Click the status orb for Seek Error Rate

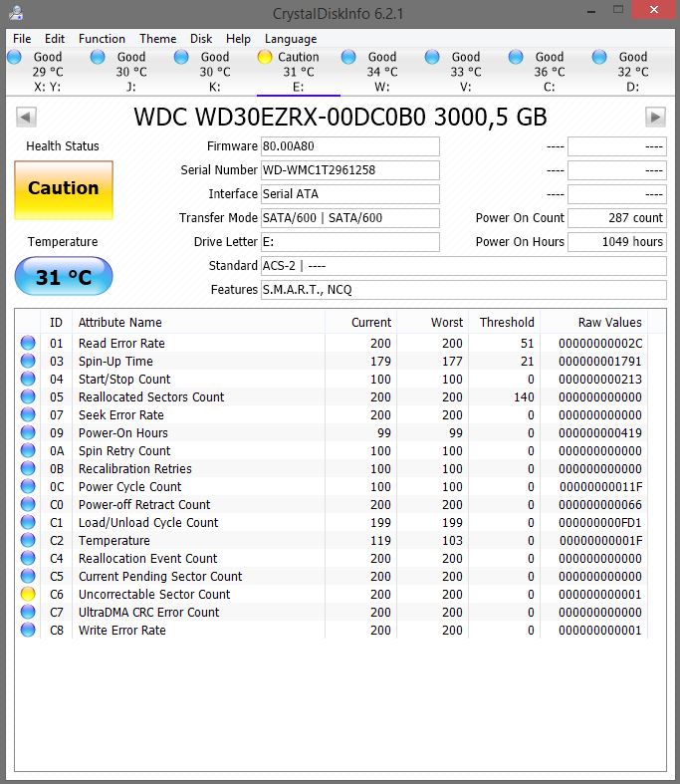(x=28, y=415)
